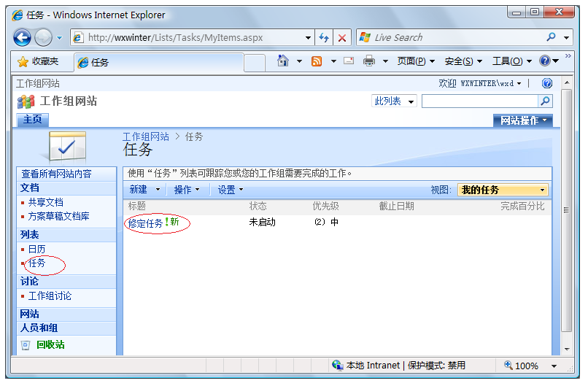Click the 人员和组 section heading
The width and height of the screenshot is (588, 386).
[x=39, y=328]
